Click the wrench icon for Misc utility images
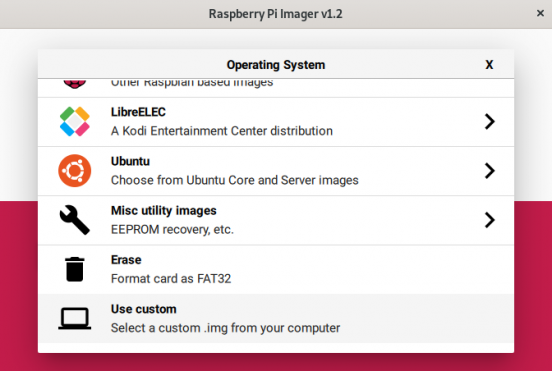The width and height of the screenshot is (552, 371). tap(75, 220)
